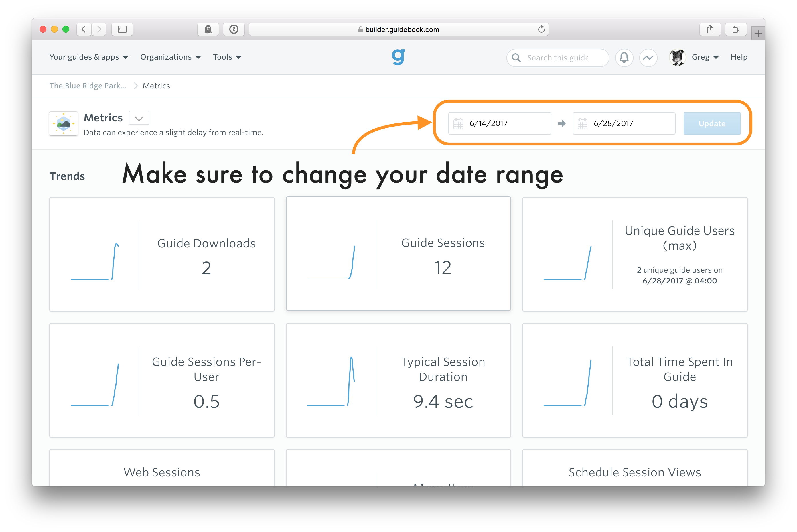
Task: Click the 'Data can experience a slight delay' note
Action: coord(173,133)
